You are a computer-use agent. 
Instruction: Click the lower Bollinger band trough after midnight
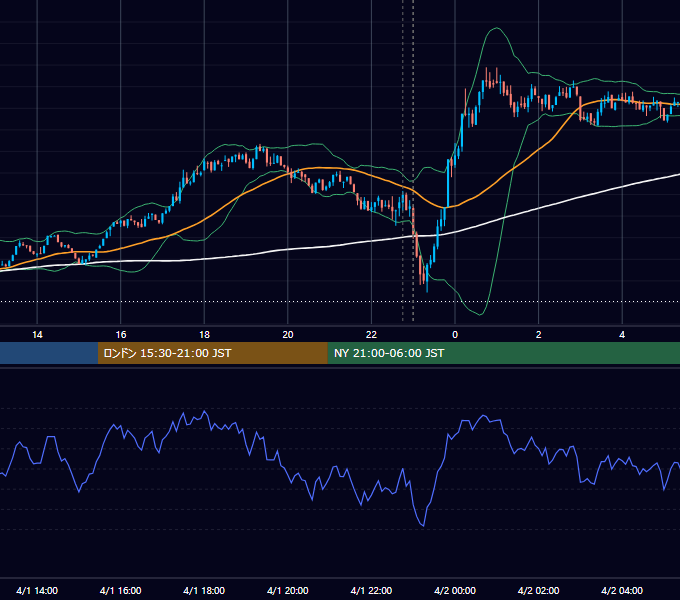coord(480,315)
